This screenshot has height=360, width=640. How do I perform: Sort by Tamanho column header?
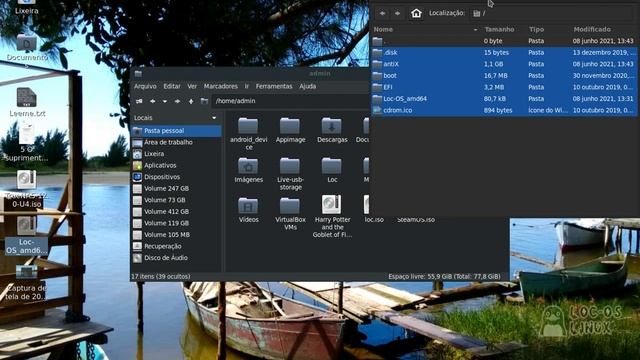[x=499, y=29]
